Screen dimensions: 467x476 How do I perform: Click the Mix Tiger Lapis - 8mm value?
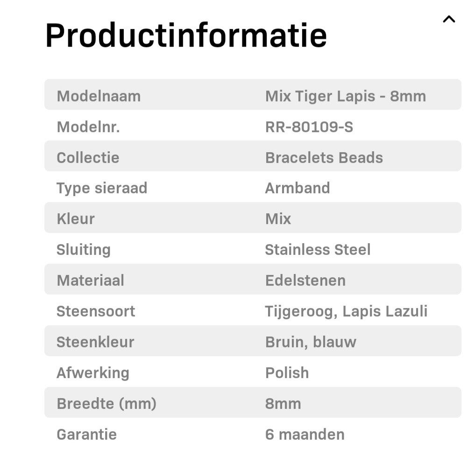point(345,96)
